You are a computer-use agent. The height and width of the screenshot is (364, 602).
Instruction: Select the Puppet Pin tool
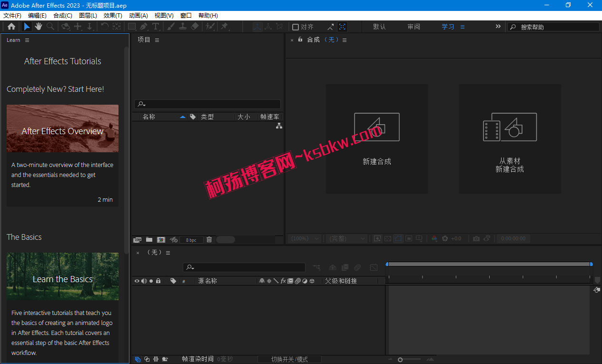tap(224, 27)
